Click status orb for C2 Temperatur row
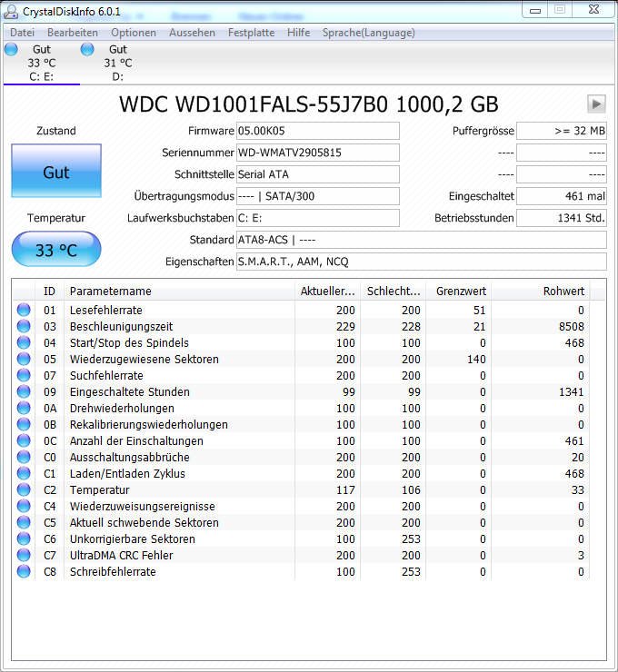 (24, 489)
